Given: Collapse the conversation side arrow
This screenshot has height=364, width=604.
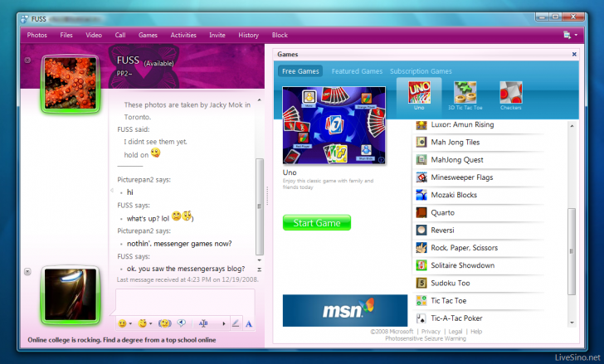Looking at the screenshot, I should 112,190.
